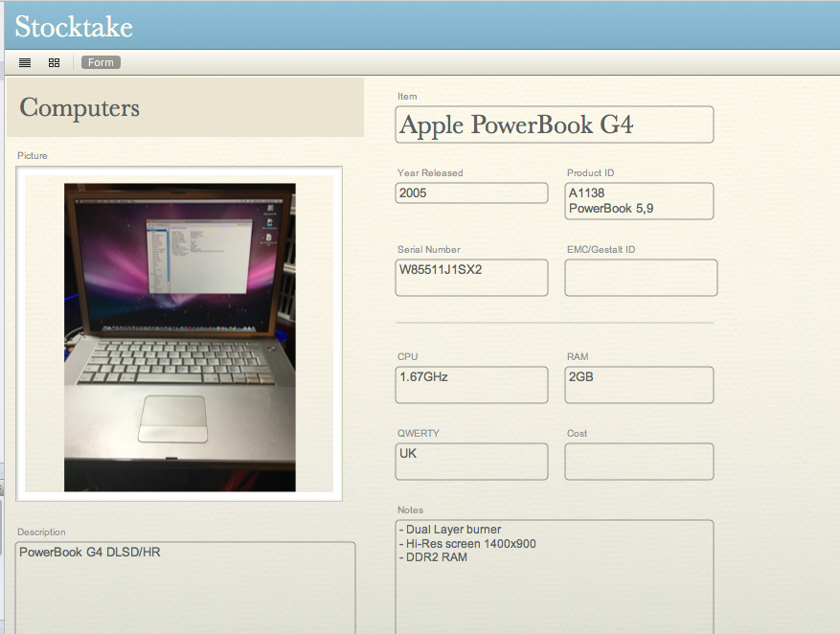This screenshot has height=634, width=840.
Task: Click "- Hi-Res screen 1400x900" note line
Action: click(x=467, y=544)
